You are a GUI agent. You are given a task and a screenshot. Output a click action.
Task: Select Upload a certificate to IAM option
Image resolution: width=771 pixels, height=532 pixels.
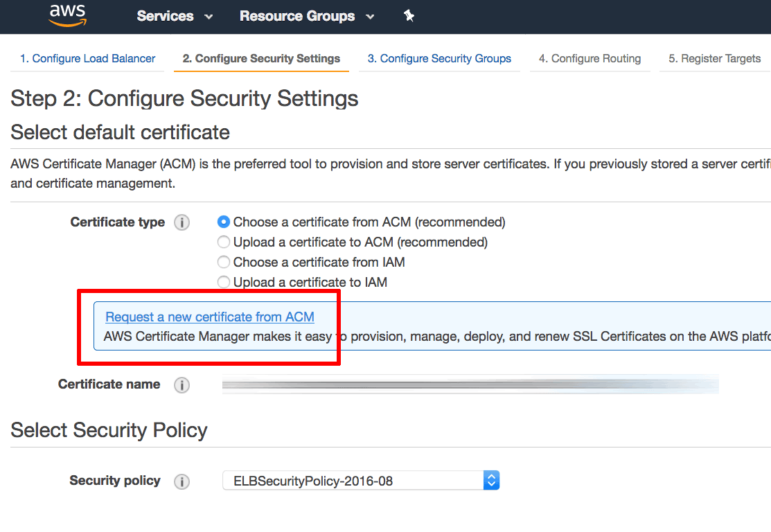(224, 282)
